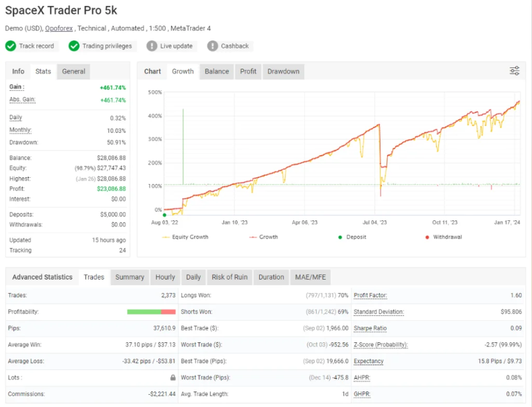Viewport: 532px width, 407px height.
Task: Toggle Growth legend series
Action: click(x=263, y=237)
